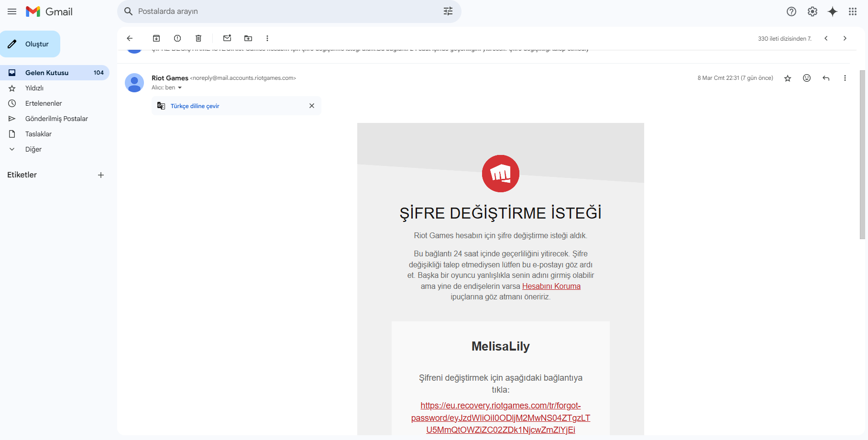Open Settings gear icon
868x440 pixels.
813,11
